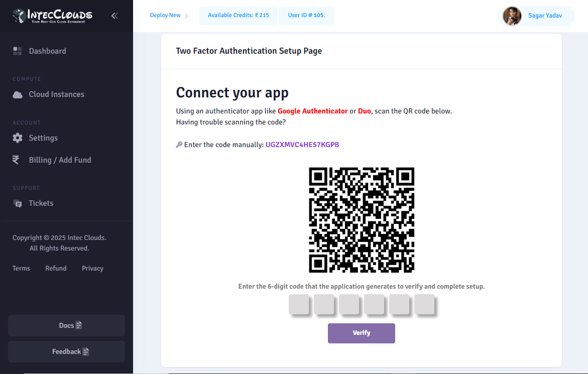Open Cloud Instances page
588x374 pixels.
pos(56,94)
